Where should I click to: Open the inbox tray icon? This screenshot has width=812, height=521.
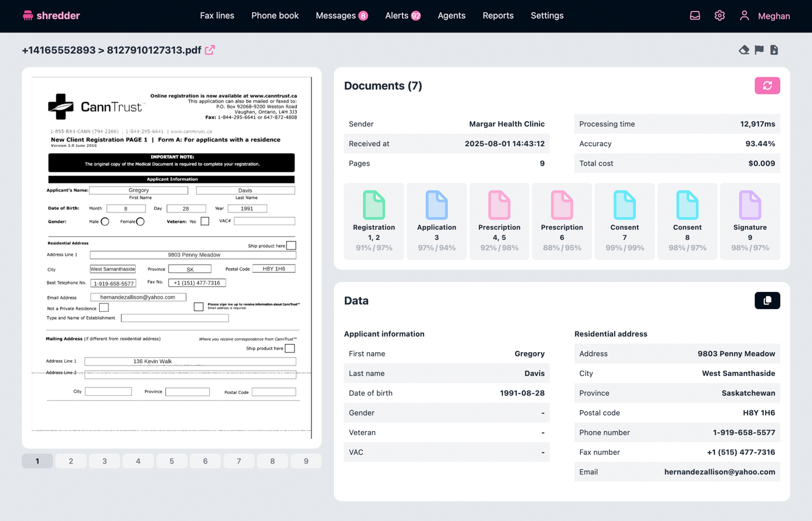click(694, 16)
